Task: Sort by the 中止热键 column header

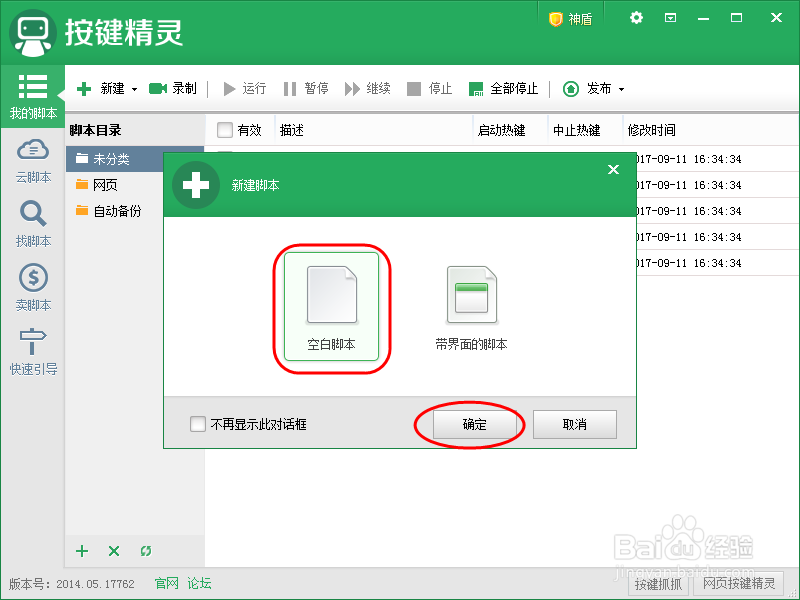Action: point(577,131)
